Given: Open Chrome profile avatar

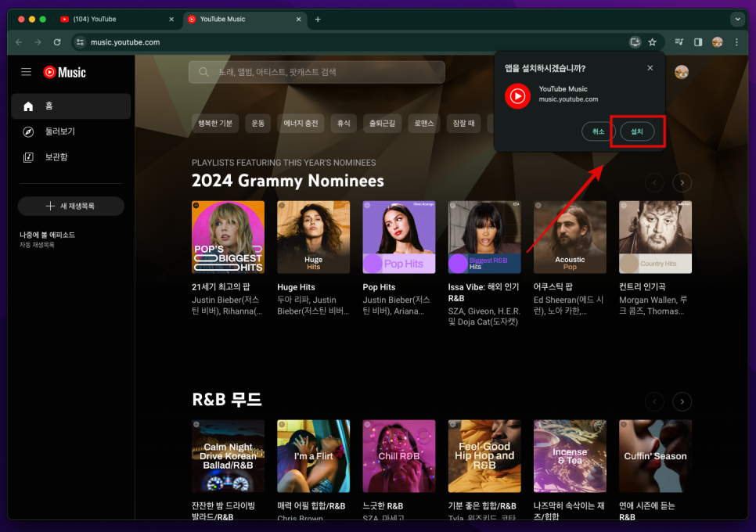Looking at the screenshot, I should click(718, 42).
